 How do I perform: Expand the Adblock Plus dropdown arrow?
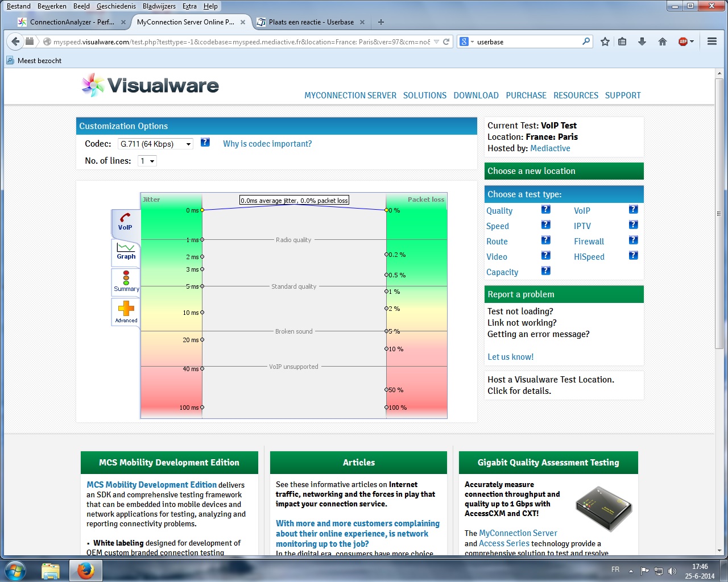point(692,41)
